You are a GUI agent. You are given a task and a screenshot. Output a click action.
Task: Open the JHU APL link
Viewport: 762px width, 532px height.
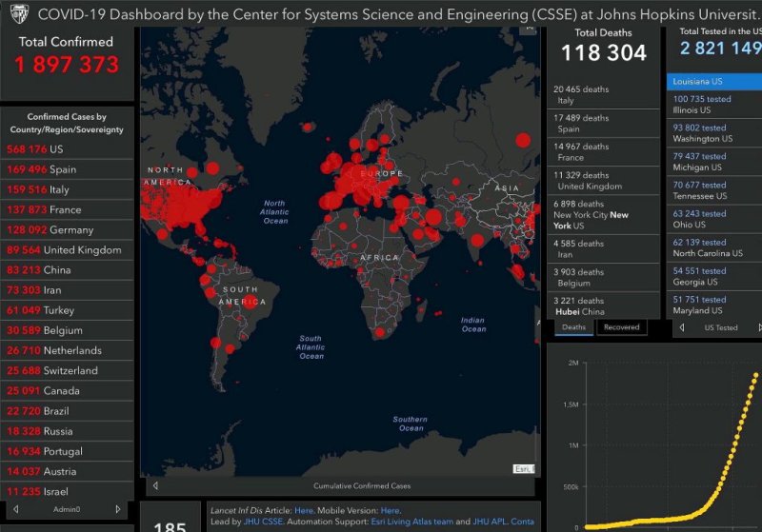[490, 522]
